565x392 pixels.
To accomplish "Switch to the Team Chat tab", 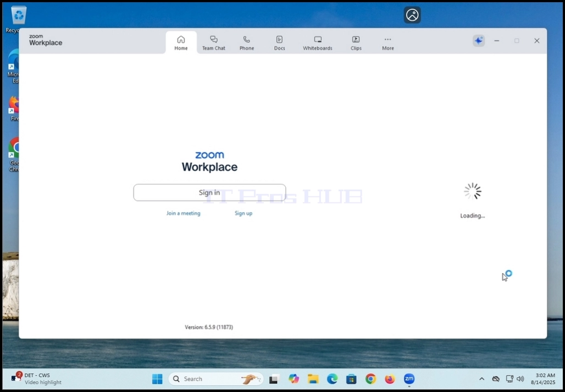I will point(214,43).
